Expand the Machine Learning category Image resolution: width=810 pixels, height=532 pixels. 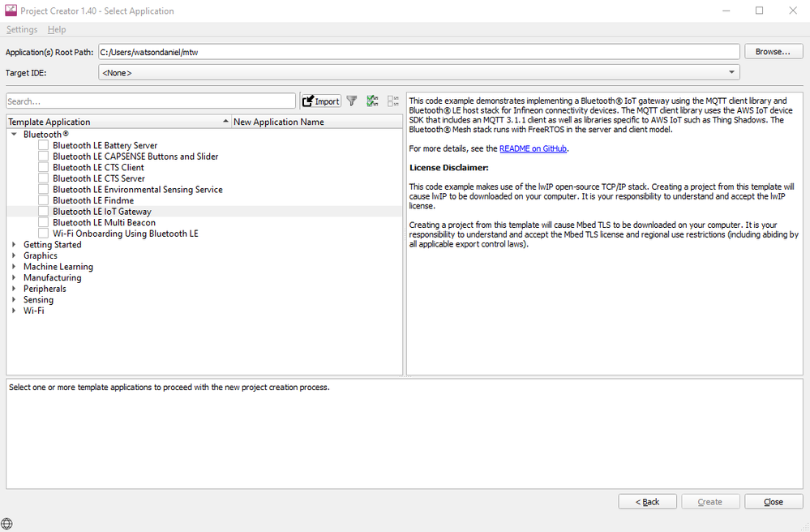(x=14, y=267)
